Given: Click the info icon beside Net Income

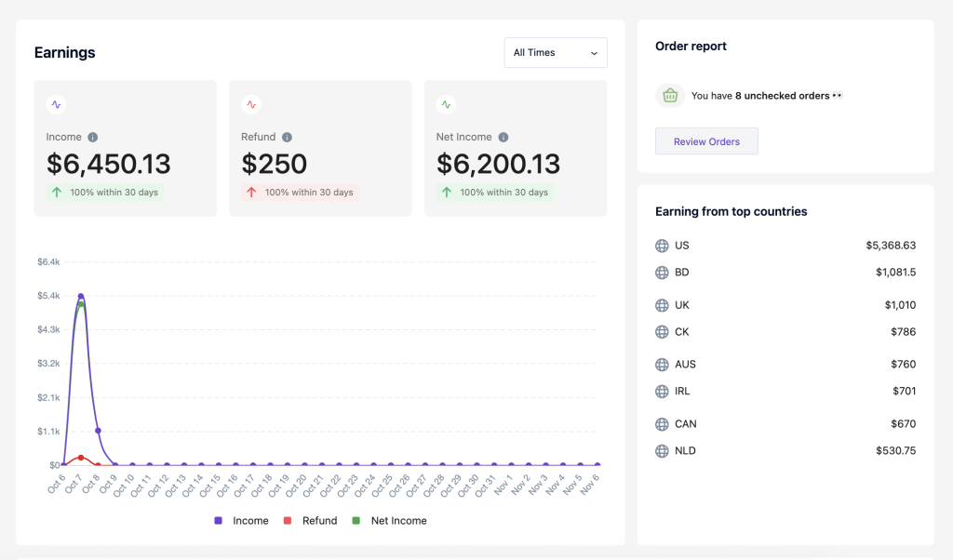Looking at the screenshot, I should 503,138.
